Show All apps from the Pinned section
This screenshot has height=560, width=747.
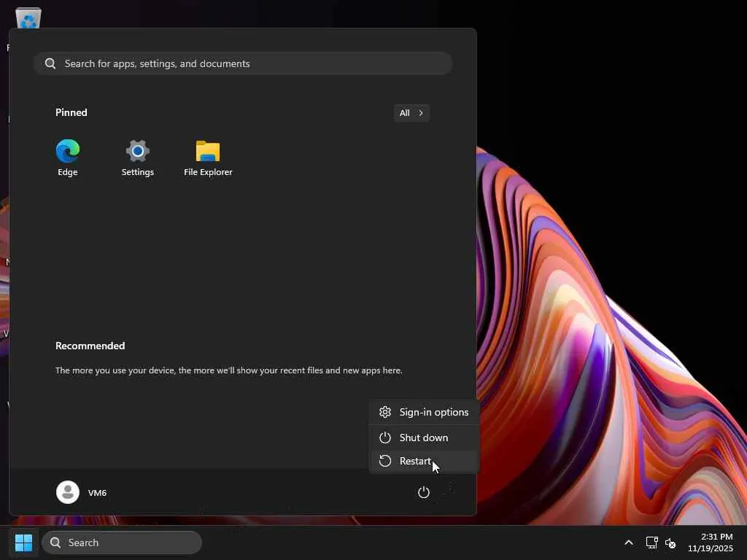pyautogui.click(x=411, y=113)
